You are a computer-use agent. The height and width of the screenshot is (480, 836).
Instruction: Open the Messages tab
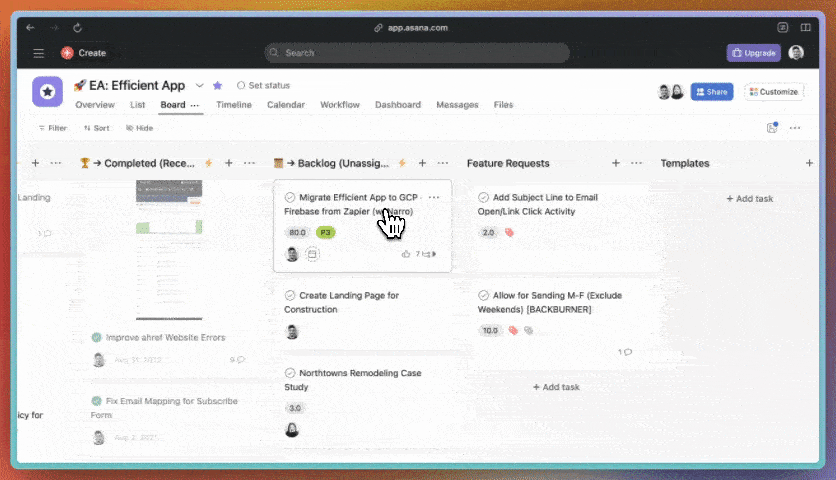[457, 105]
